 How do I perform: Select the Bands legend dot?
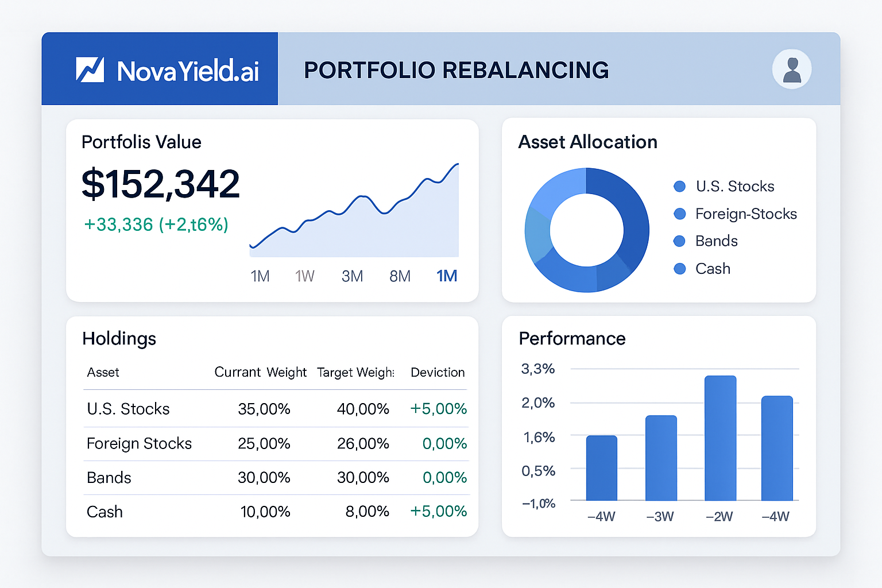coord(679,241)
